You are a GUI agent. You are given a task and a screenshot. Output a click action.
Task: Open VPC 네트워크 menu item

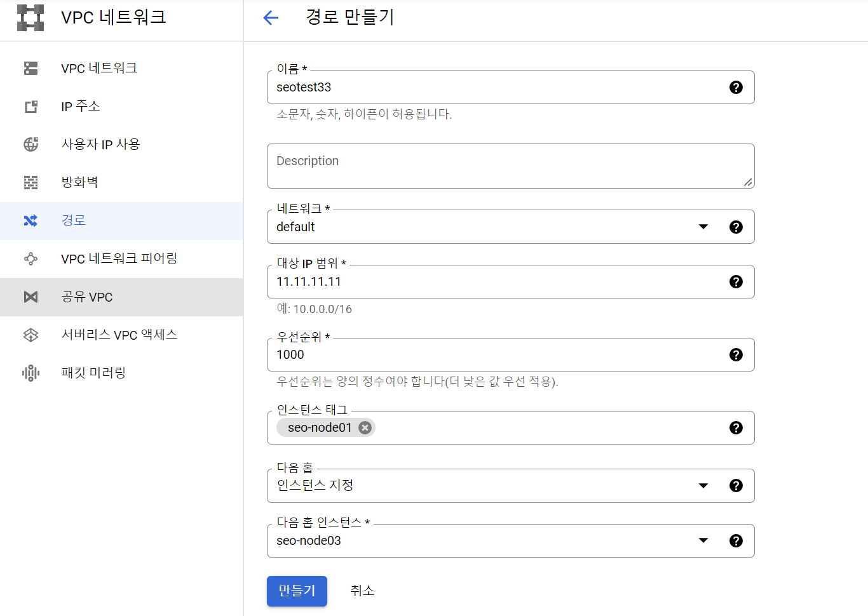click(x=121, y=68)
